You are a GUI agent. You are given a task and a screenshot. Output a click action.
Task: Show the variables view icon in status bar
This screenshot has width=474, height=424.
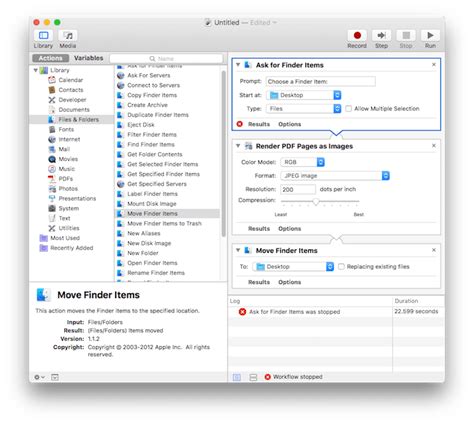click(x=253, y=377)
